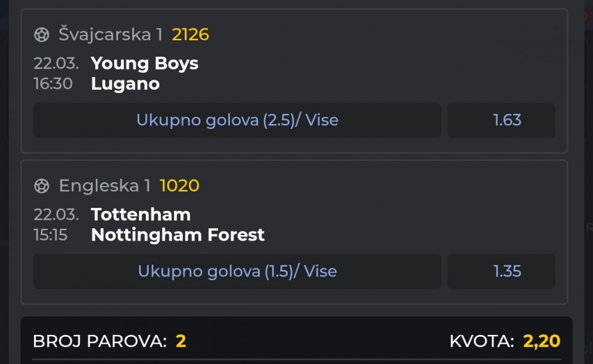593x364 pixels.
Task: Select the Ukupno golova (2.5)/ Vise bet
Action: 237,120
